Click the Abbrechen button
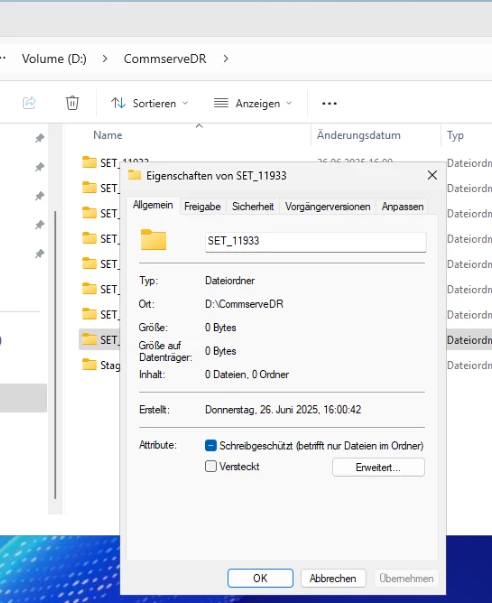492x603 pixels. pyautogui.click(x=333, y=578)
